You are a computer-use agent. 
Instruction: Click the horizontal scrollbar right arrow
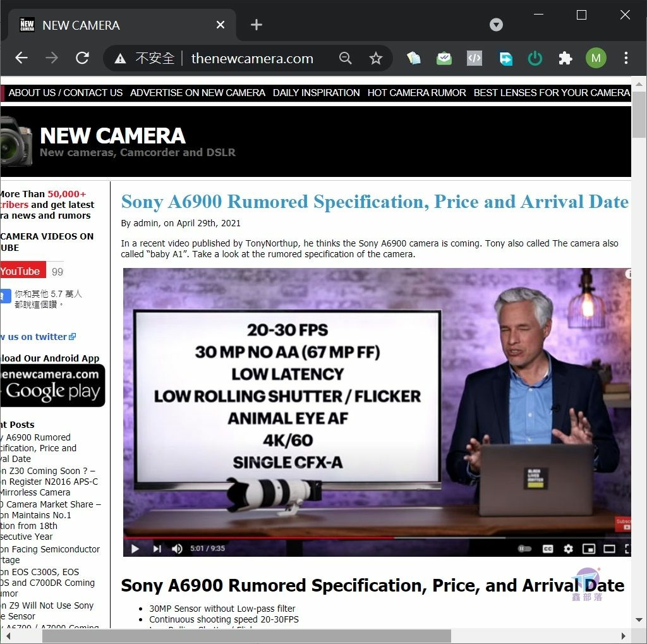pyautogui.click(x=623, y=636)
